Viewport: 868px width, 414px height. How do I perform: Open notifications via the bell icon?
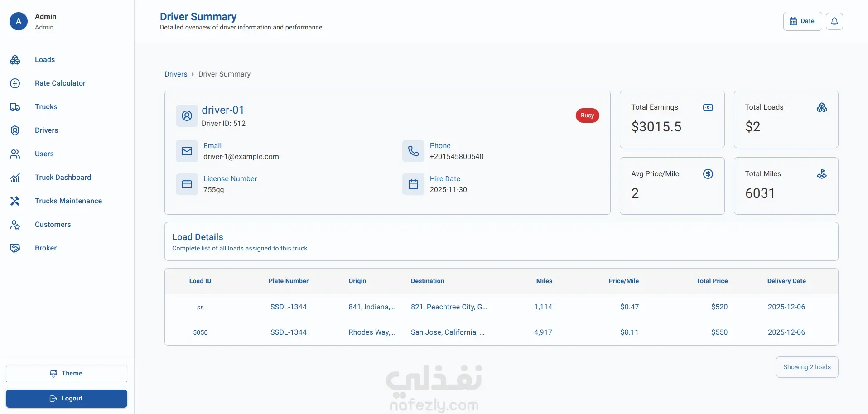click(834, 21)
